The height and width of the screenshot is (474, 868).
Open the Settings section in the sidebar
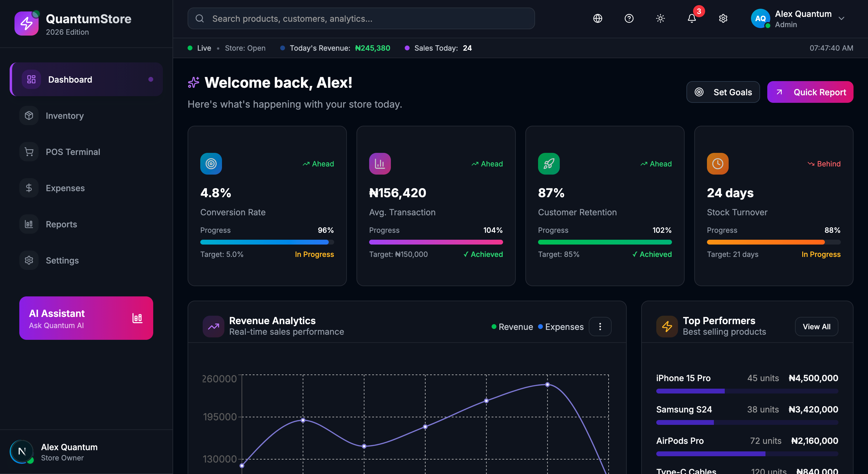click(x=62, y=260)
